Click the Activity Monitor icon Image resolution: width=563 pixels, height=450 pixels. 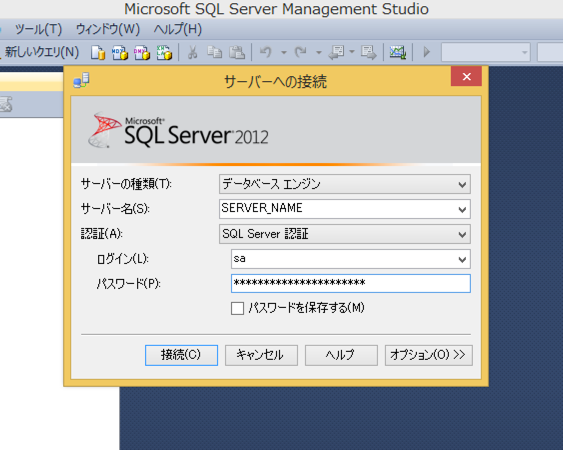point(398,53)
